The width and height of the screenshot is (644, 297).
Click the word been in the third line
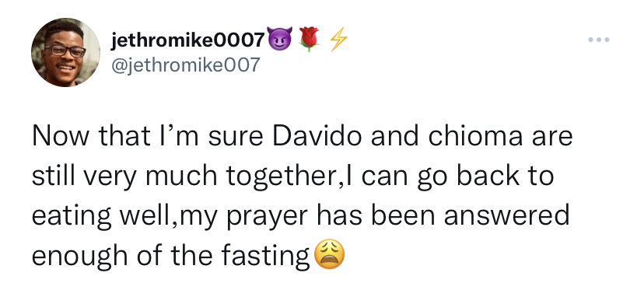[x=403, y=215]
